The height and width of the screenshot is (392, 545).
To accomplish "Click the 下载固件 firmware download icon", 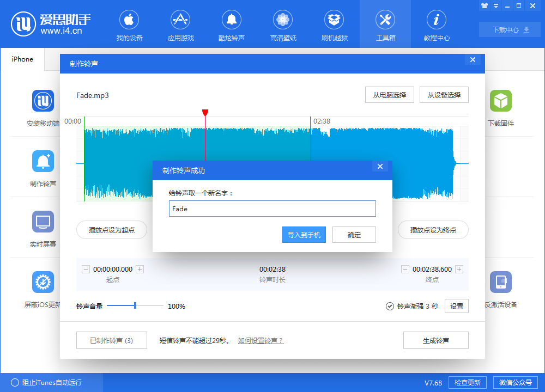I will point(501,101).
